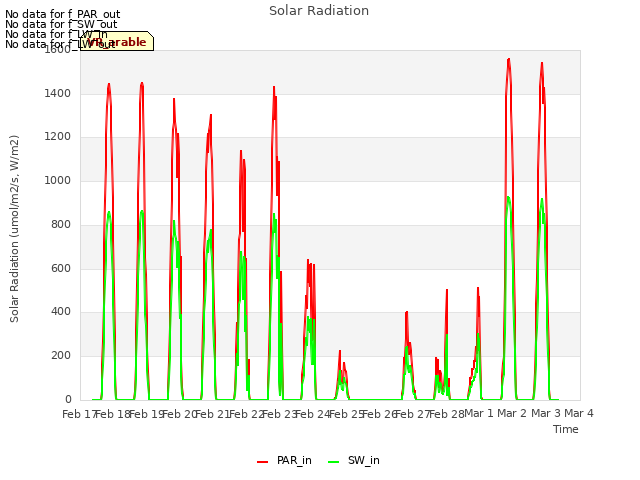Screen dimensions: 640x480
Task: Click the Feb 26 x-axis label
Action: coord(379,414)
